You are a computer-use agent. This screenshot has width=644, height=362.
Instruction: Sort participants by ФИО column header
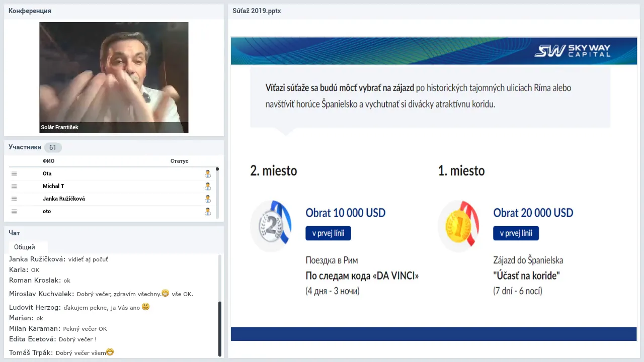48,161
